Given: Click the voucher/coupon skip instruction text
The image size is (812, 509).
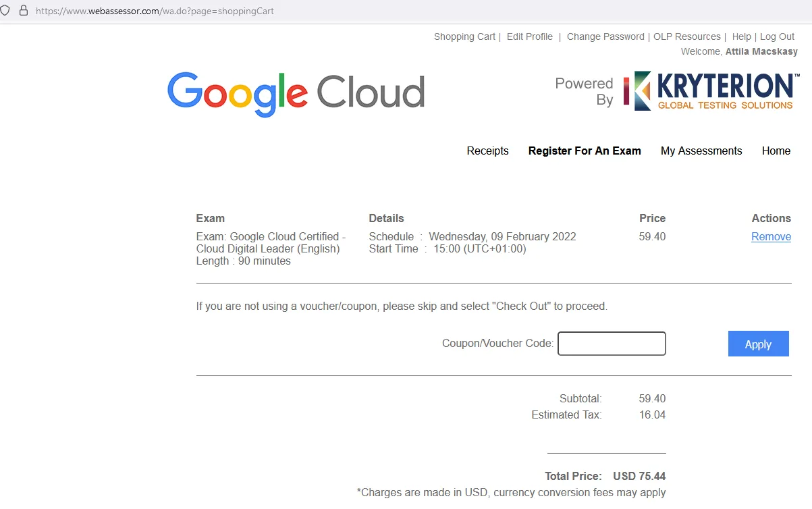Looking at the screenshot, I should click(402, 306).
